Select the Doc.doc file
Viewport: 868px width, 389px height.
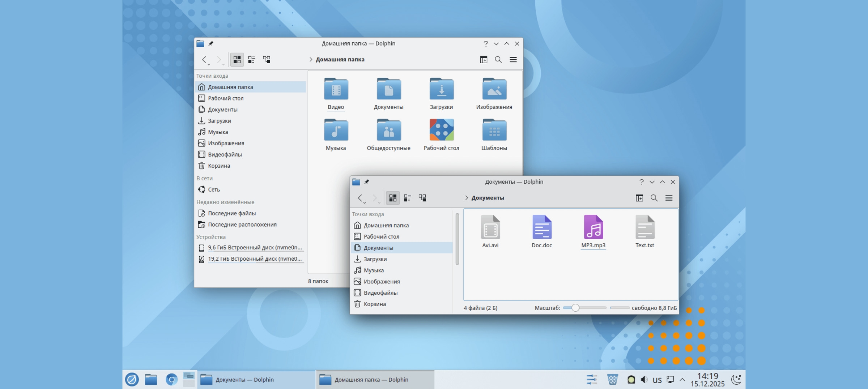[542, 231]
